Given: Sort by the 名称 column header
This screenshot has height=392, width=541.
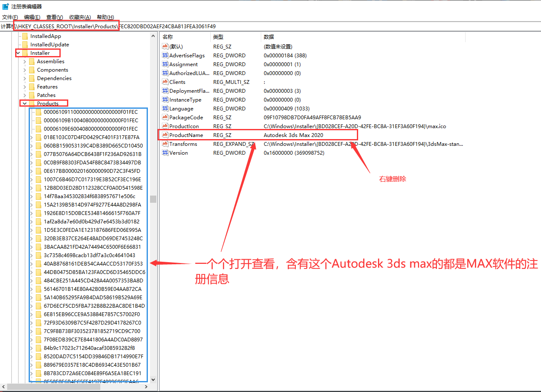Looking at the screenshot, I should point(185,37).
